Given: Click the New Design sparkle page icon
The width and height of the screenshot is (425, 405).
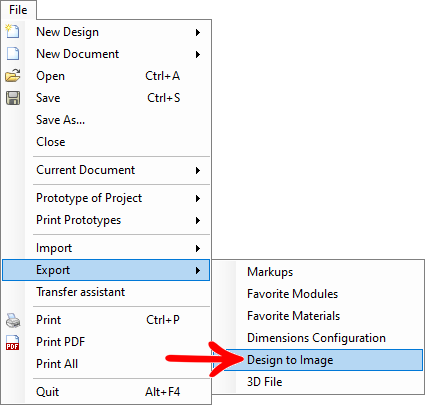Looking at the screenshot, I should [x=13, y=31].
